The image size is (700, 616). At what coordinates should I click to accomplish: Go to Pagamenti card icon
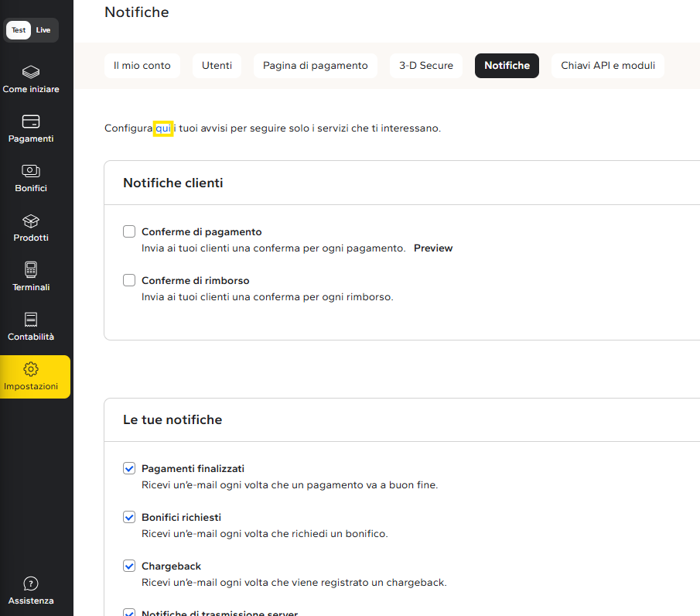[31, 121]
